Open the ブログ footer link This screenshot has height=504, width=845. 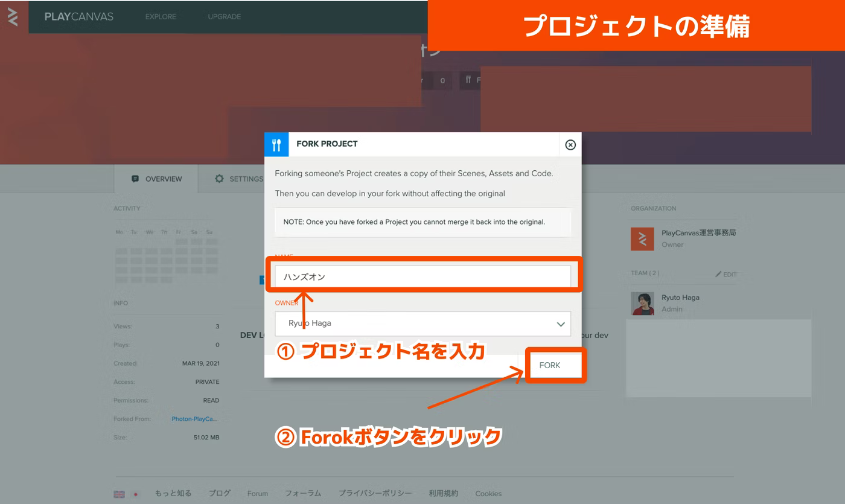(x=220, y=493)
